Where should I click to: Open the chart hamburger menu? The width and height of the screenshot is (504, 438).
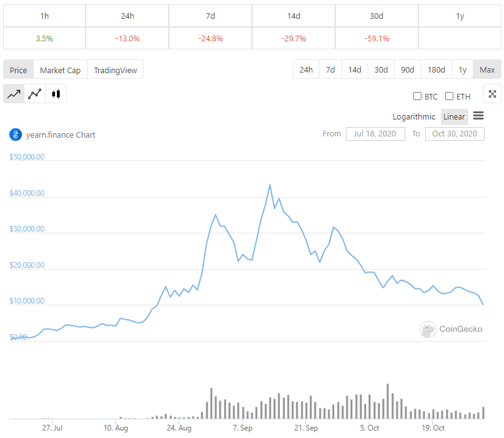coord(478,116)
